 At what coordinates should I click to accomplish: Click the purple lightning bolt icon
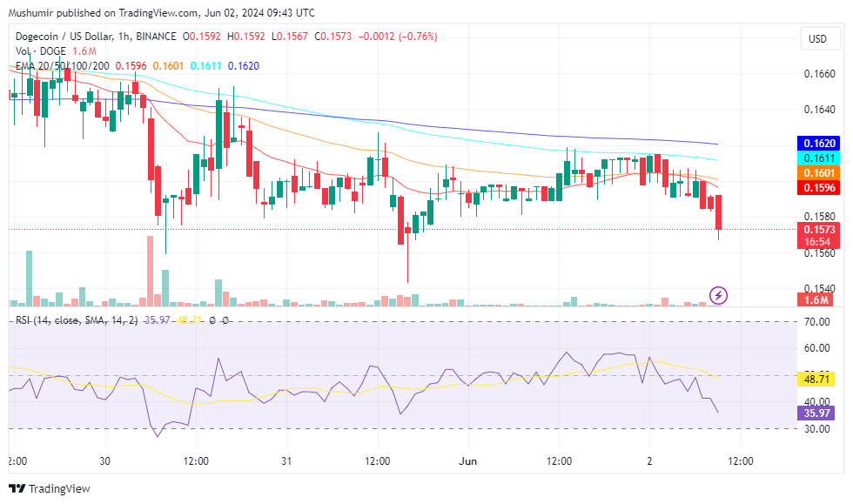719,295
